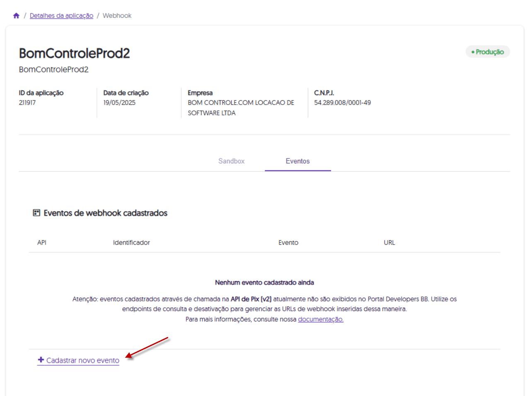Click the Empresa label
532x396 pixels.
point(200,93)
